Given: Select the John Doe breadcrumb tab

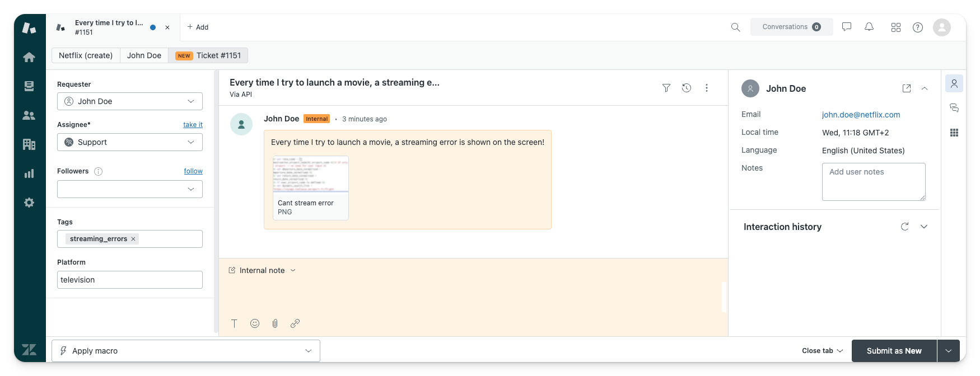Looking at the screenshot, I should pyautogui.click(x=144, y=55).
